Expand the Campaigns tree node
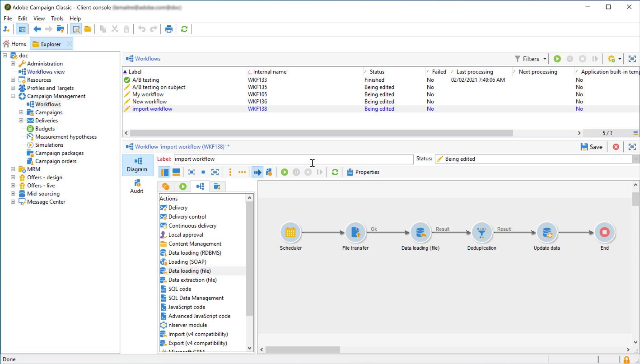Viewport: 640px width, 364px height. click(21, 112)
